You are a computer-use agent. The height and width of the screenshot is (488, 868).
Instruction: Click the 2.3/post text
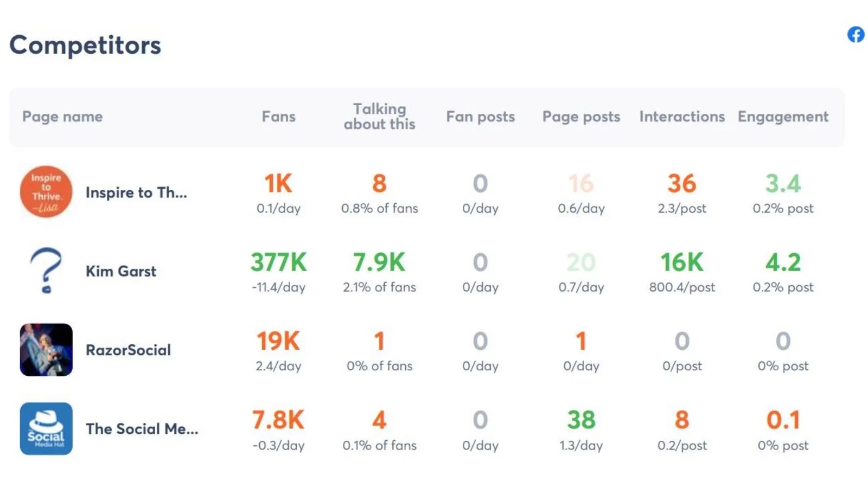pyautogui.click(x=682, y=208)
